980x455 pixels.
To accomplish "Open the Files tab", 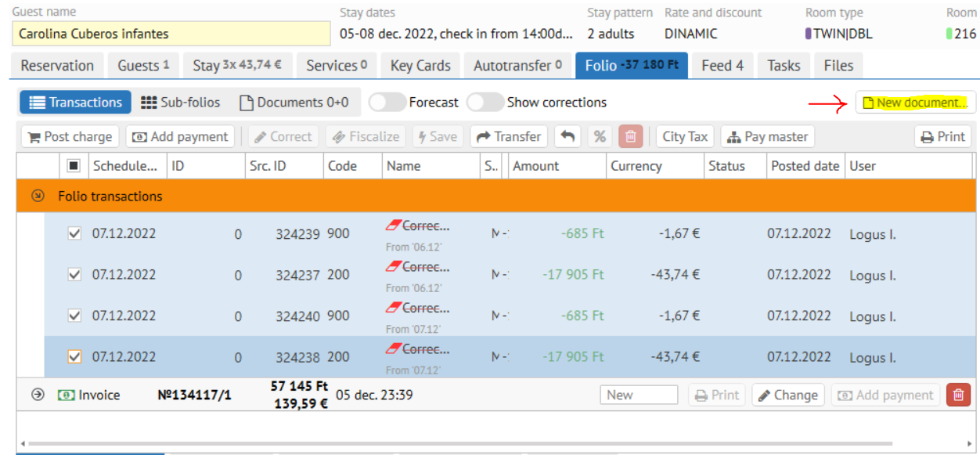I will (838, 66).
